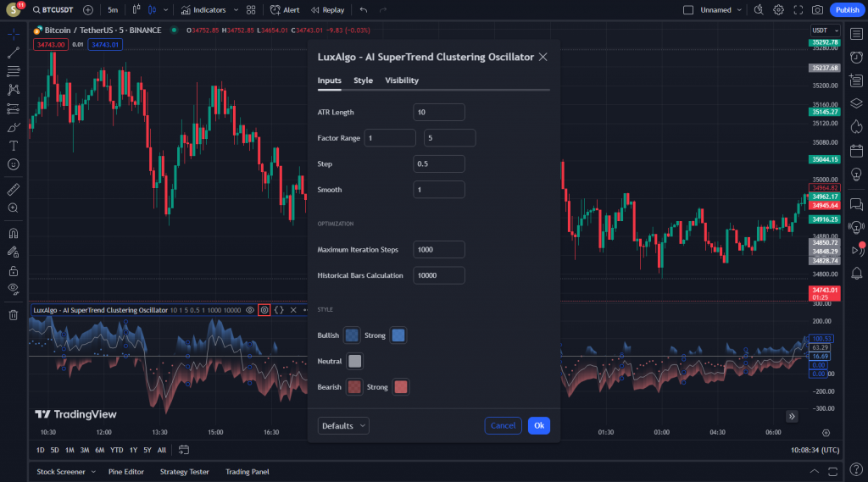Open the Trading Panel tab
The image size is (868, 482).
[x=248, y=472]
